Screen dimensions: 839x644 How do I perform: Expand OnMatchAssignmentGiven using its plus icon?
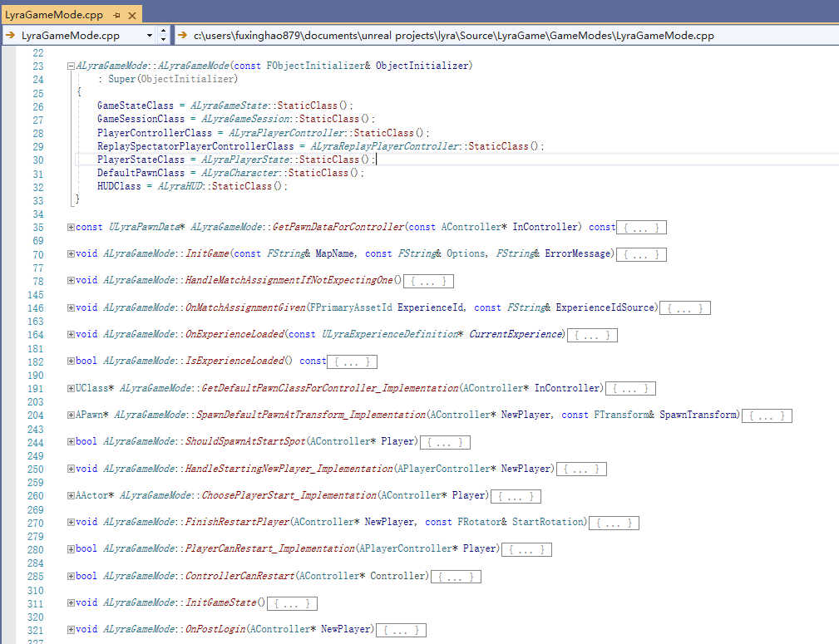(71, 308)
